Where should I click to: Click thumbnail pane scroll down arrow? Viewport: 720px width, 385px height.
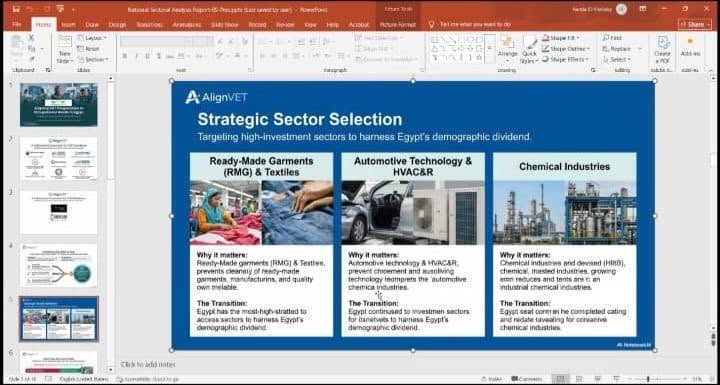[x=110, y=369]
